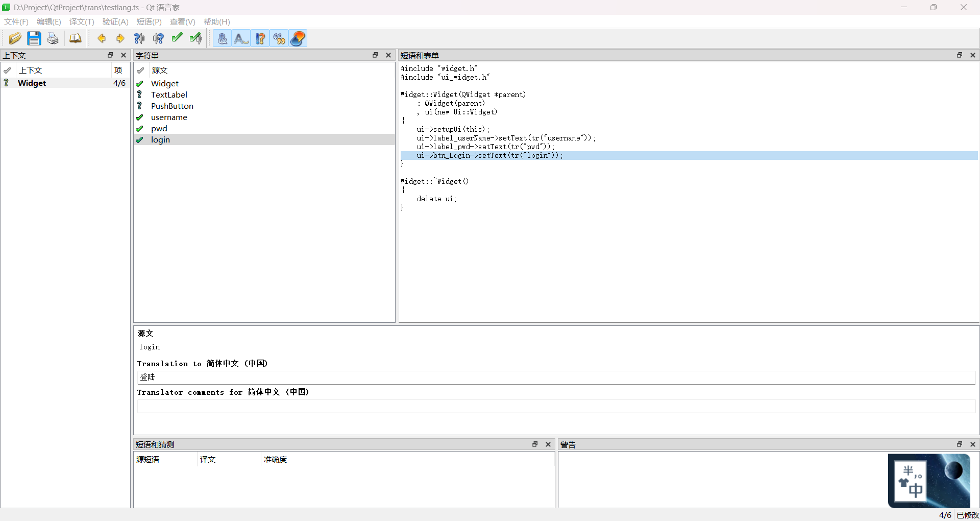Sort strings by 源文 column header
This screenshot has width=980, height=521.
tap(272, 70)
